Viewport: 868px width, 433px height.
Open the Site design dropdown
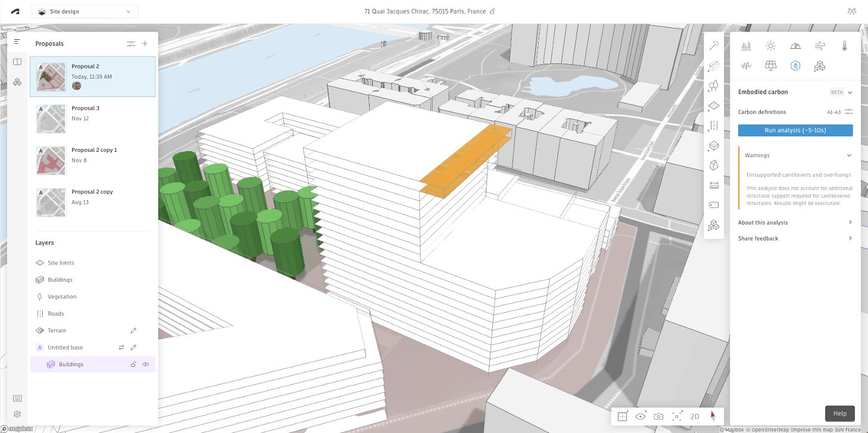point(84,11)
